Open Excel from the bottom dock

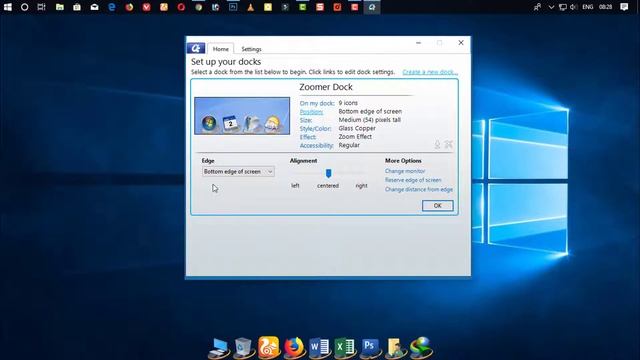(x=345, y=348)
